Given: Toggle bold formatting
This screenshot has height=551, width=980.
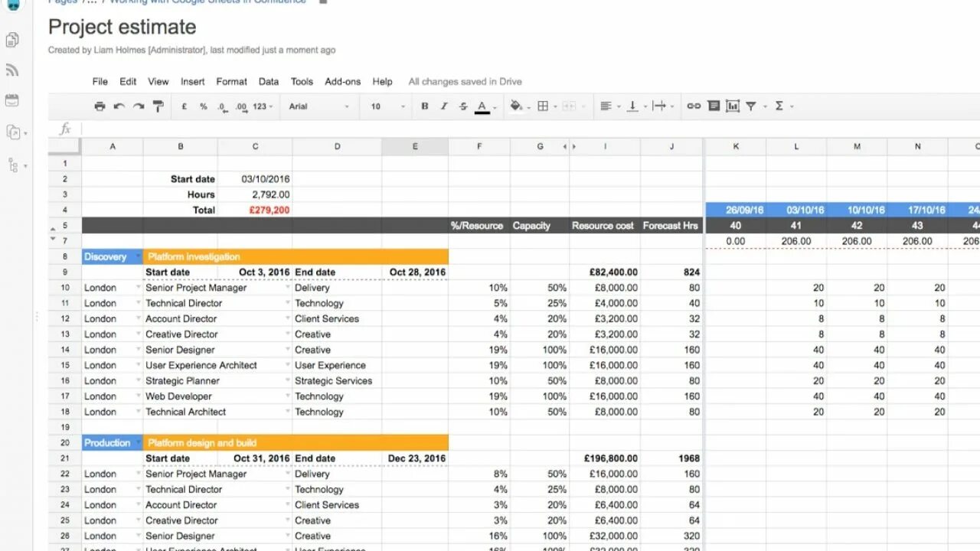Looking at the screenshot, I should pos(424,106).
